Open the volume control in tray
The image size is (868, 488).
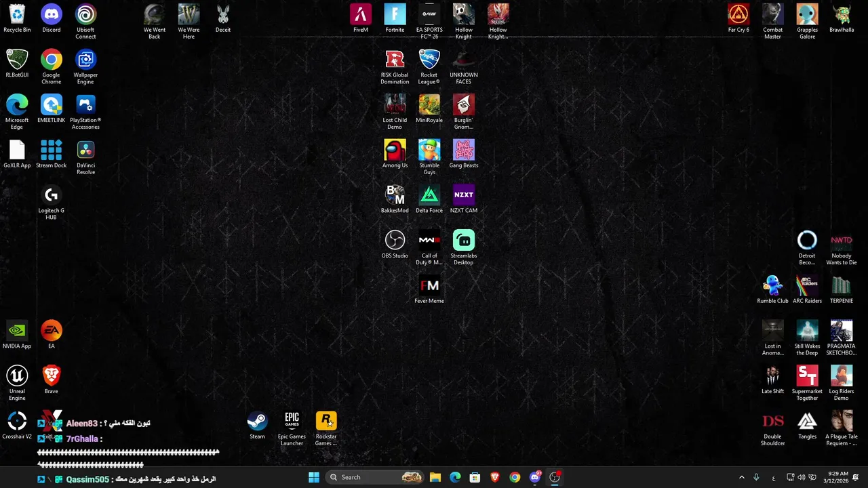tap(802, 477)
